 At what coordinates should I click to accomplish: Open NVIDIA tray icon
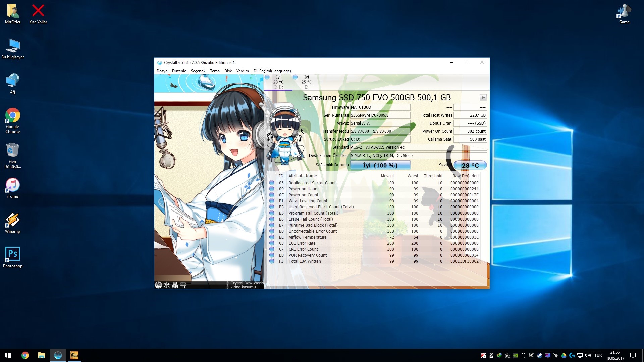click(516, 355)
